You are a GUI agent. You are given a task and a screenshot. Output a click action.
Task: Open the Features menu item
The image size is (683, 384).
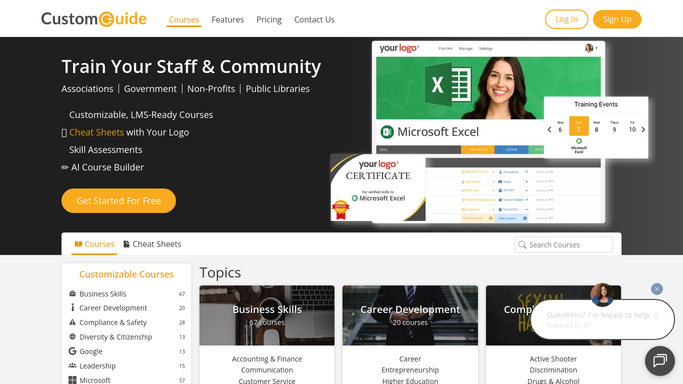(227, 20)
